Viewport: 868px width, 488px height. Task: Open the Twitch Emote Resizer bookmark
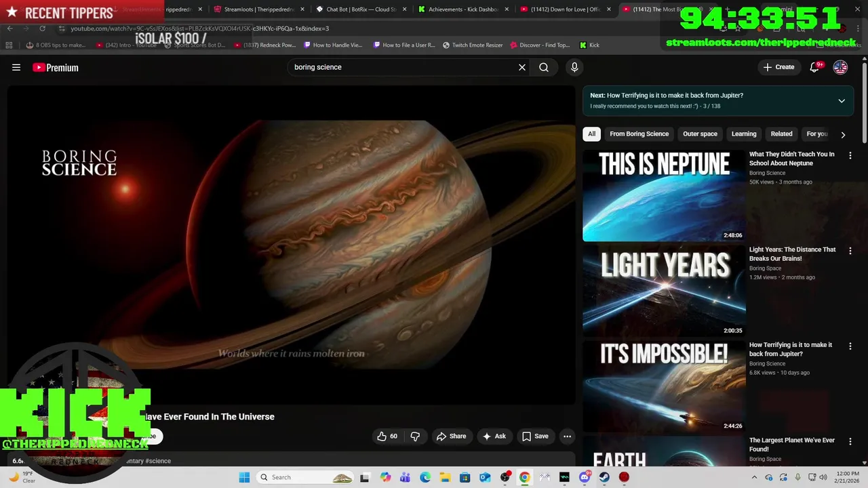(473, 45)
